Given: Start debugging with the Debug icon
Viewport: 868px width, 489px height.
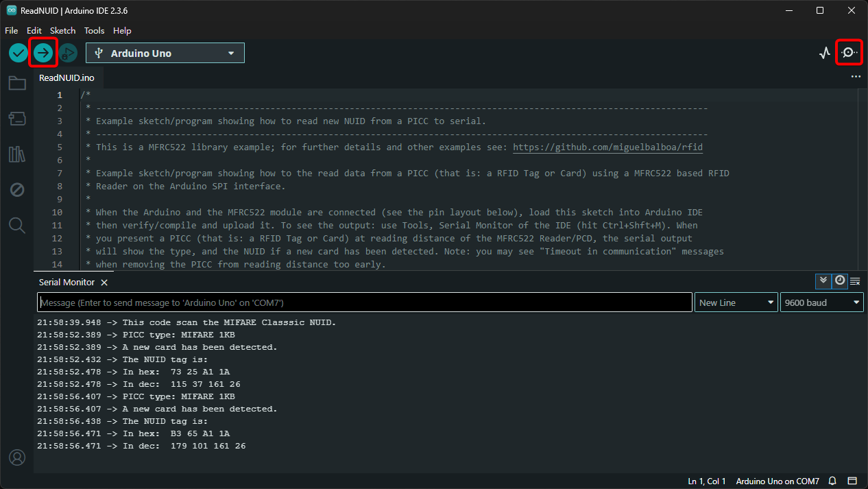Looking at the screenshot, I should click(x=67, y=52).
